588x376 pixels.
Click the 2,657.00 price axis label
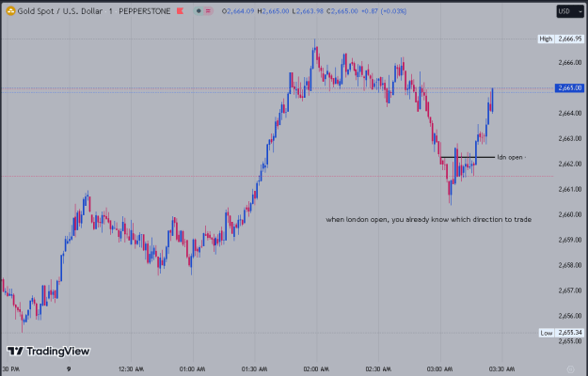tap(570, 290)
